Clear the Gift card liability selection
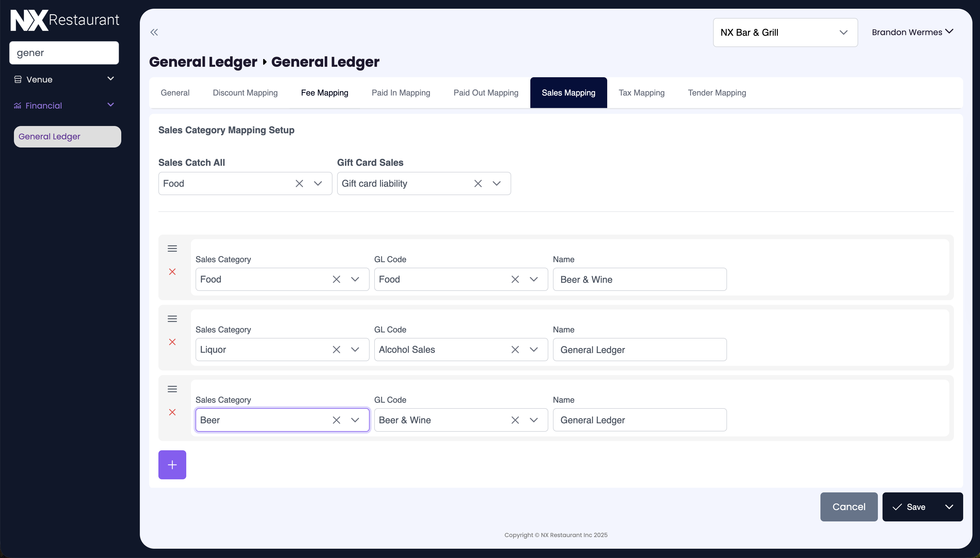Viewport: 980px width, 558px height. (478, 183)
